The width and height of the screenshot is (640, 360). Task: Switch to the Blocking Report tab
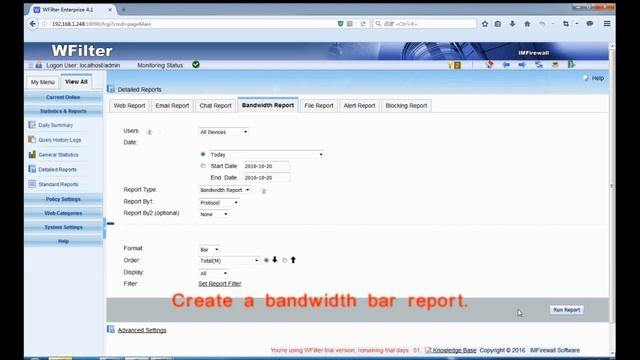[406, 105]
